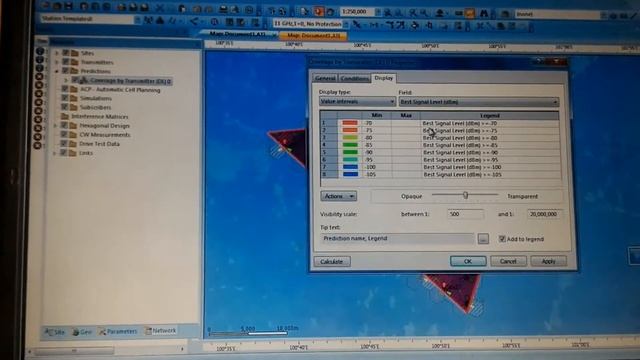Screen dimensions: 640x360
Task: Click the Simulations folder icon
Action: coord(74,98)
